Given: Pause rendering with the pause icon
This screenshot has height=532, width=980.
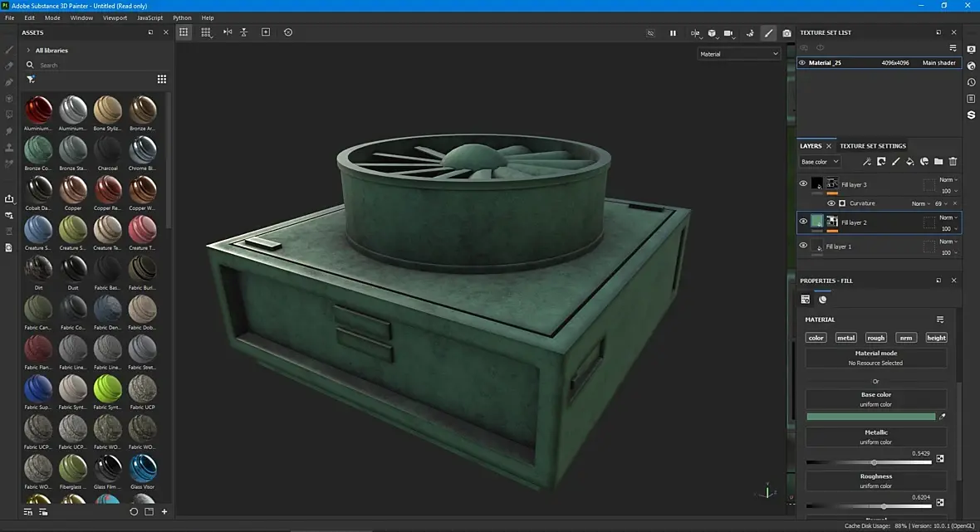Looking at the screenshot, I should pyautogui.click(x=673, y=33).
